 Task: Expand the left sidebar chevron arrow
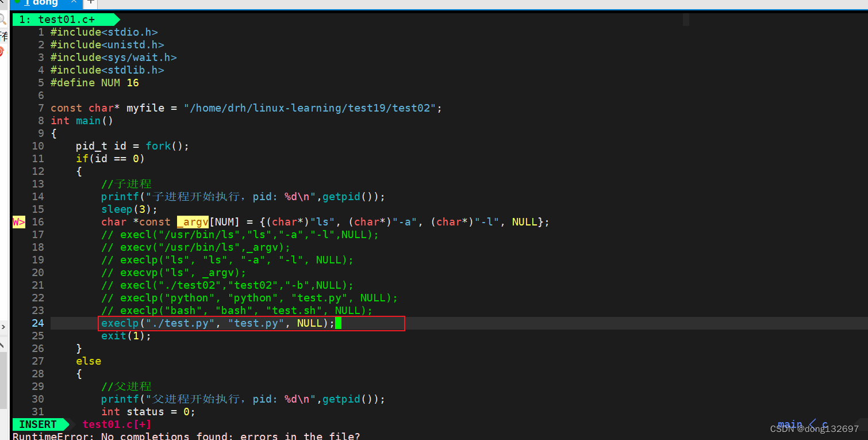[x=3, y=327]
